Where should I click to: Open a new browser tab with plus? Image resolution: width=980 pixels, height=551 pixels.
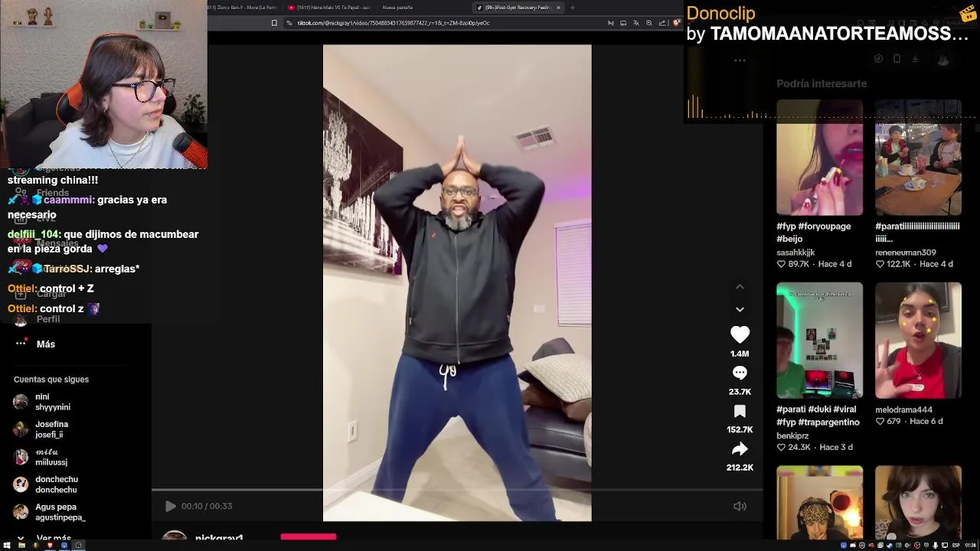(x=573, y=8)
